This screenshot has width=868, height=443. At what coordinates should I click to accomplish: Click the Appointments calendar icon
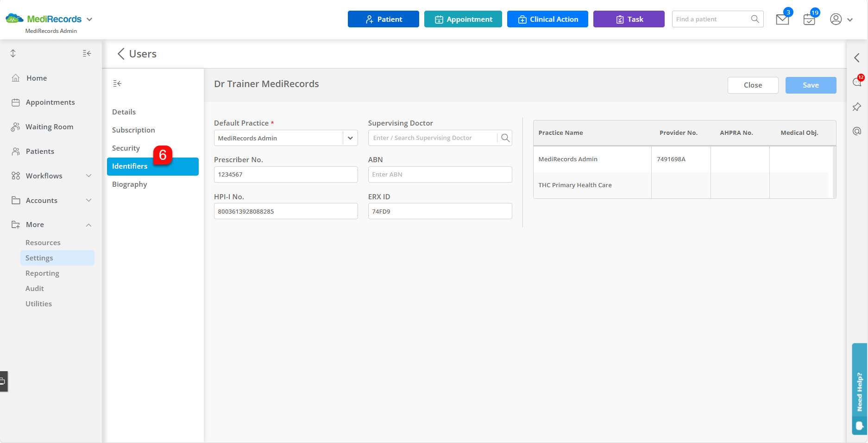click(16, 102)
